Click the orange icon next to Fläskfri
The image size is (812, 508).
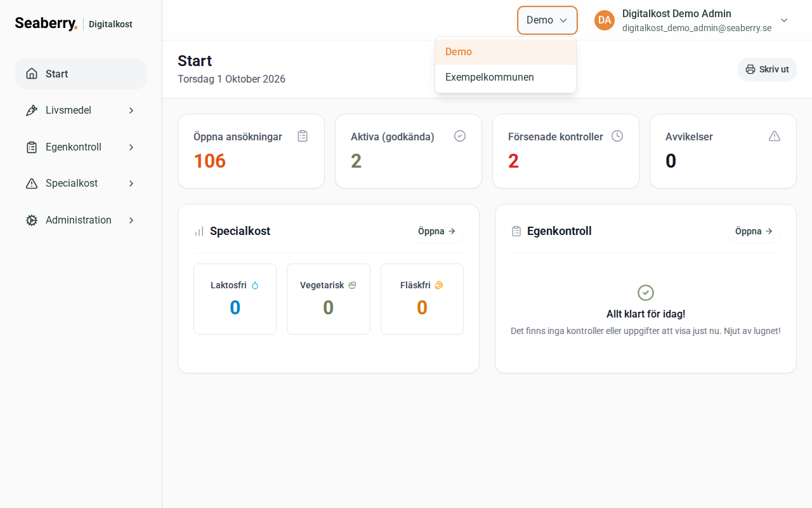click(x=438, y=286)
